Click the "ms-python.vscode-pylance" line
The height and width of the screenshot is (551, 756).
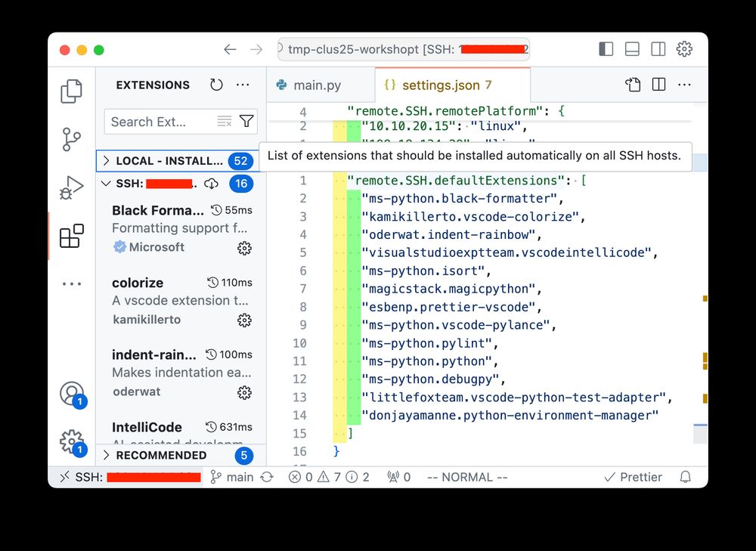coord(460,325)
